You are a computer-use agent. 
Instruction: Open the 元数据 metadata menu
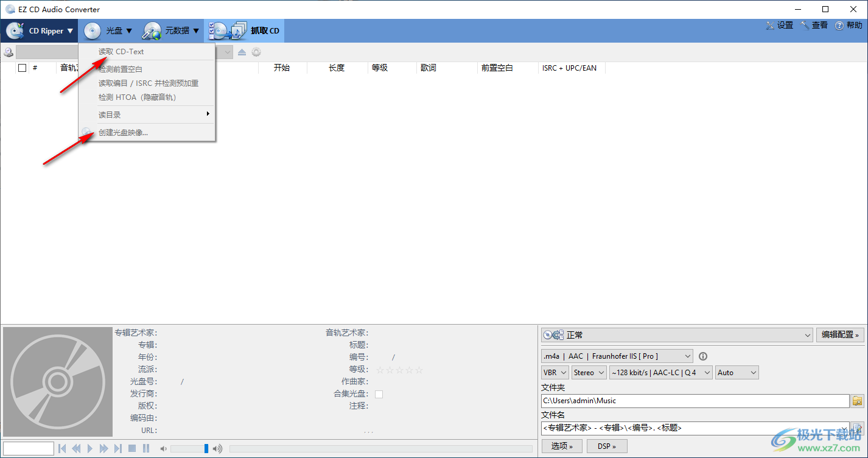[171, 30]
